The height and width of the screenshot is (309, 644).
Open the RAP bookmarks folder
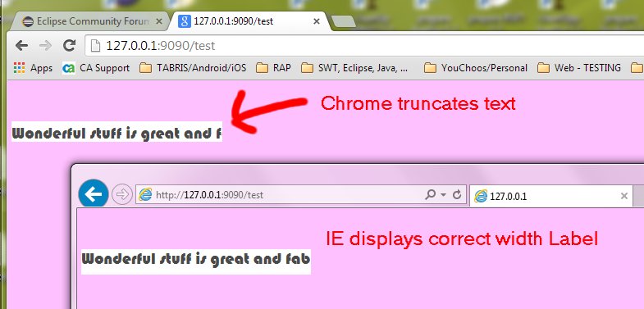[273, 68]
